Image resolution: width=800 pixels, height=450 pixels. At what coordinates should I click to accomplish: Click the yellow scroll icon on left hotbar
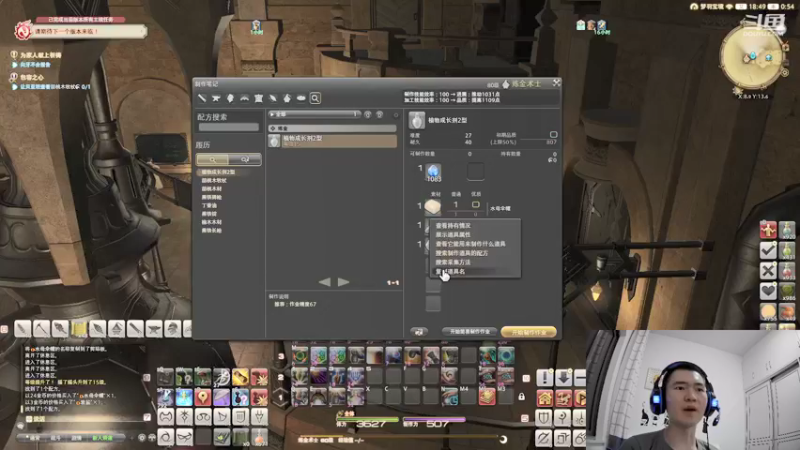(x=79, y=329)
